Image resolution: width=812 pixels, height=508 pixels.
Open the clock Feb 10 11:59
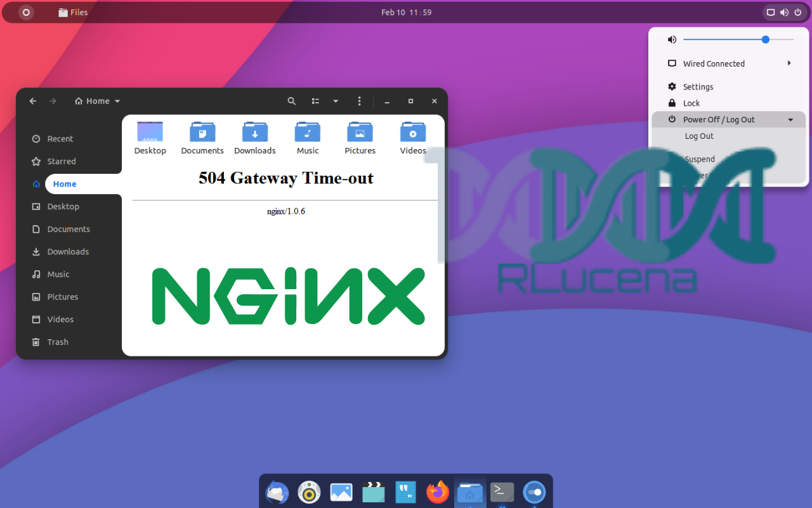coord(406,12)
